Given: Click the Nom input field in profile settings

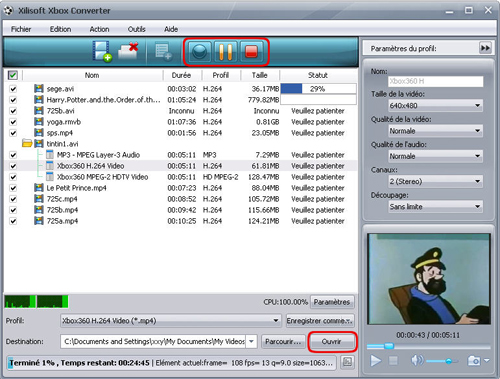Looking at the screenshot, I should pyautogui.click(x=435, y=81).
